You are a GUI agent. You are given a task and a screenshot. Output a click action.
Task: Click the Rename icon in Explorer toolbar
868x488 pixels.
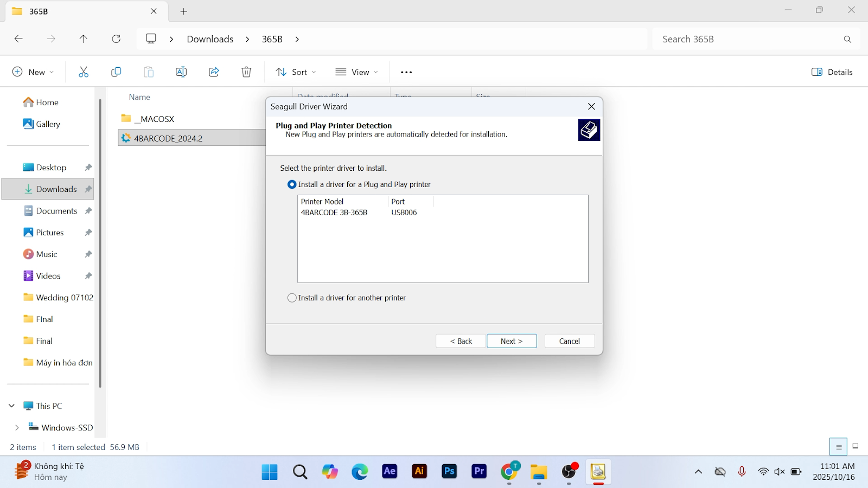(181, 72)
